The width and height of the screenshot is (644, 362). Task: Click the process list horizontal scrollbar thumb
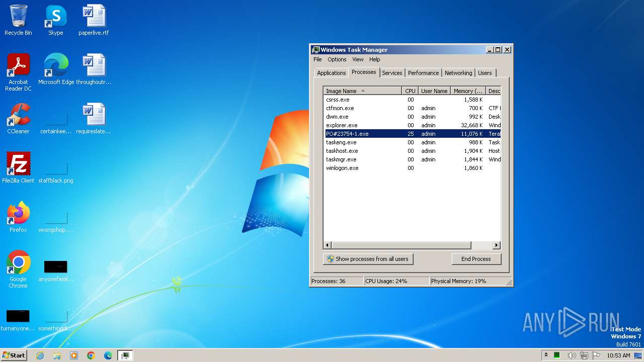pos(401,245)
